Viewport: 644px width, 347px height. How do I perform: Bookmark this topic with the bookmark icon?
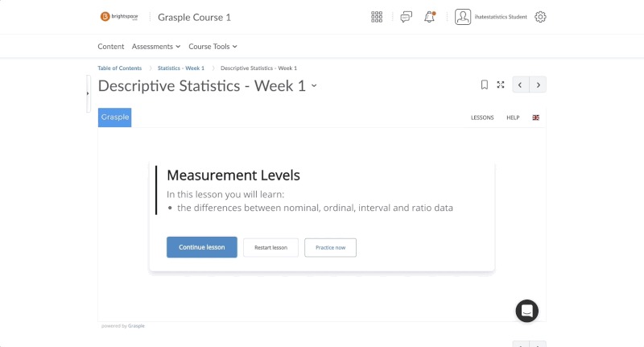click(x=484, y=85)
